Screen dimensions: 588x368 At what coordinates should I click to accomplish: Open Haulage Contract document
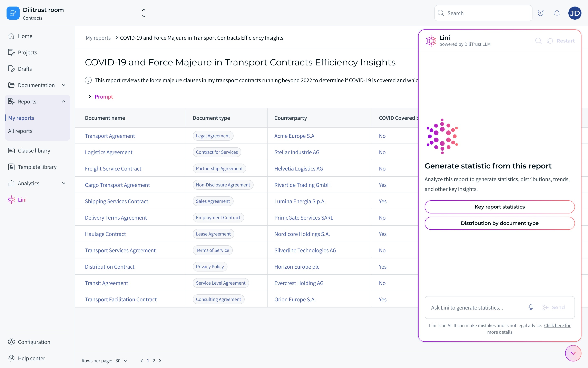[105, 234]
